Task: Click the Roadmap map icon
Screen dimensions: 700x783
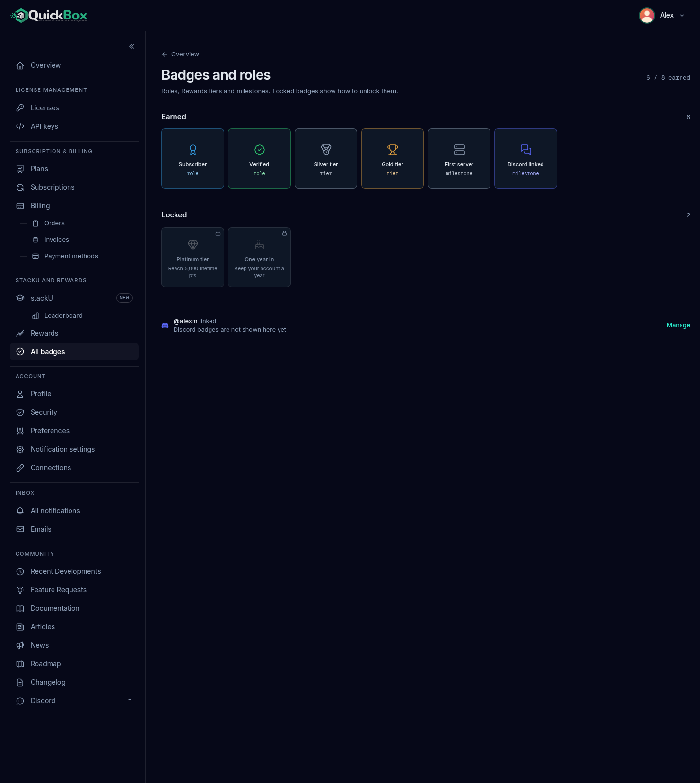Action: coord(20,664)
